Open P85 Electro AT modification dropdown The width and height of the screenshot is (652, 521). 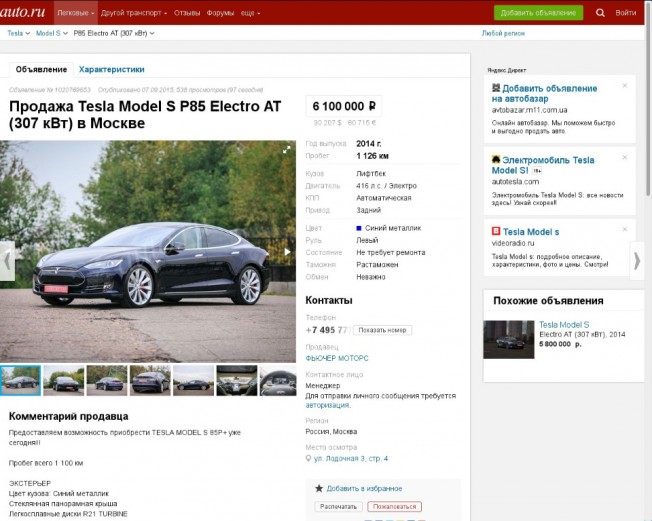(114, 33)
